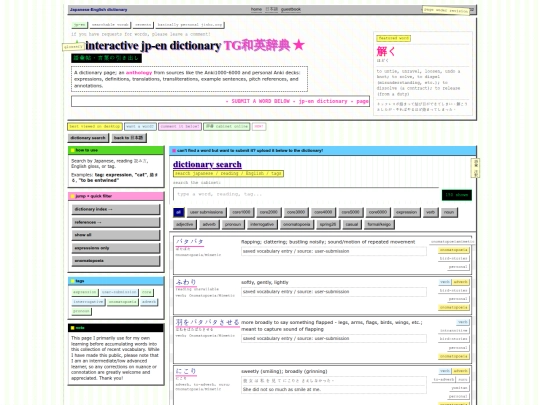This screenshot has height=405, width=540.
Task: Click the jp-en green tag at top
Action: coord(80,25)
